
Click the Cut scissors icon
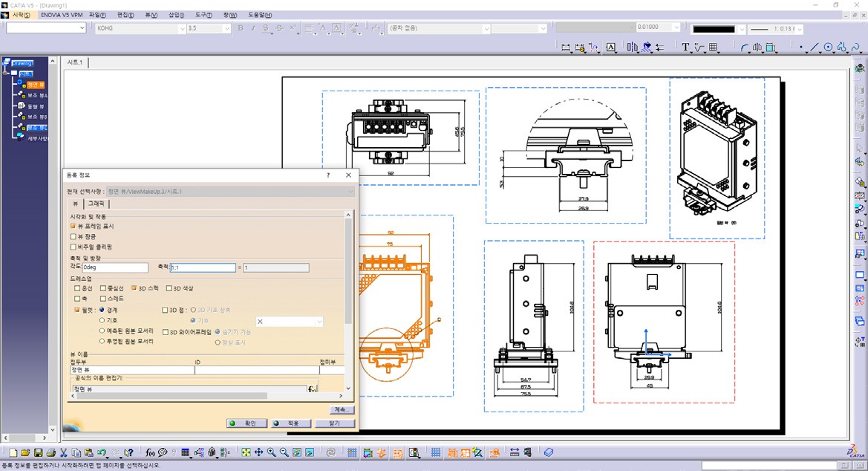click(64, 452)
